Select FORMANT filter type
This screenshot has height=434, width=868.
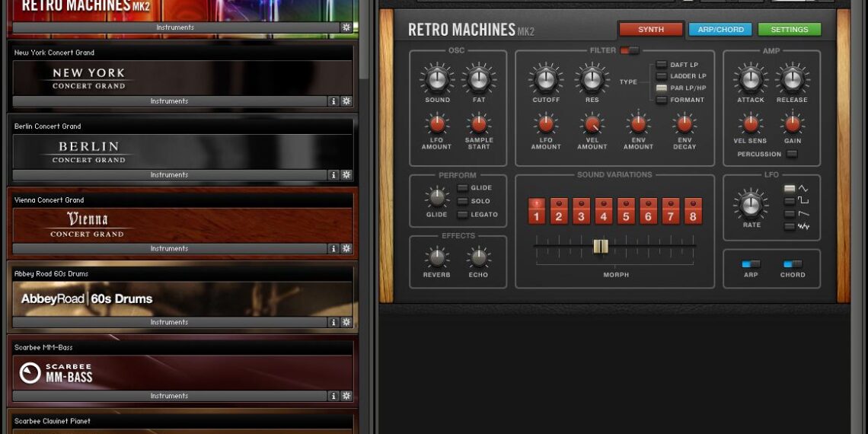tap(662, 100)
